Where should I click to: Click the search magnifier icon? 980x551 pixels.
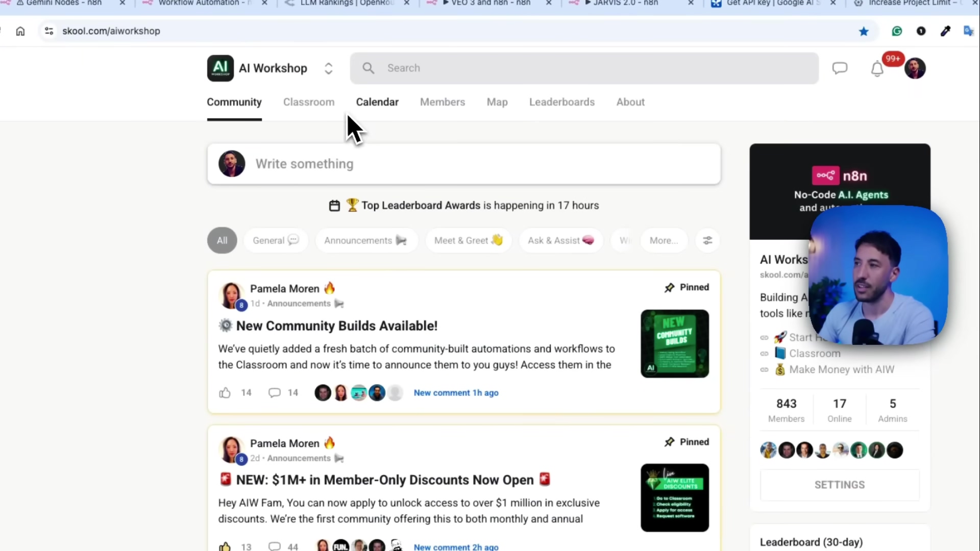click(368, 68)
